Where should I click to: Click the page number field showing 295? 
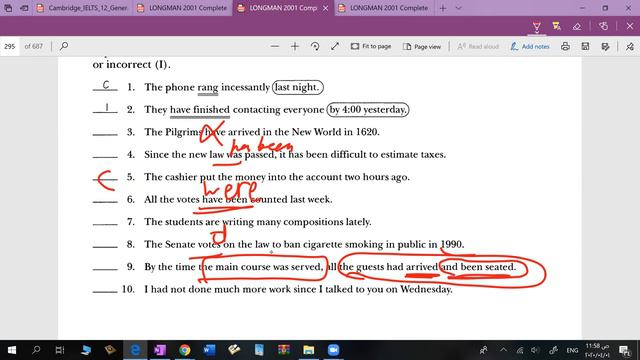(x=10, y=46)
